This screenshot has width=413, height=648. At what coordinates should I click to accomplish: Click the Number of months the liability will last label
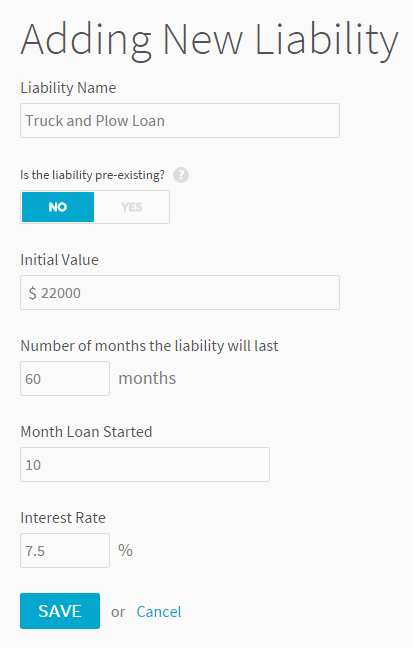pyautogui.click(x=149, y=346)
